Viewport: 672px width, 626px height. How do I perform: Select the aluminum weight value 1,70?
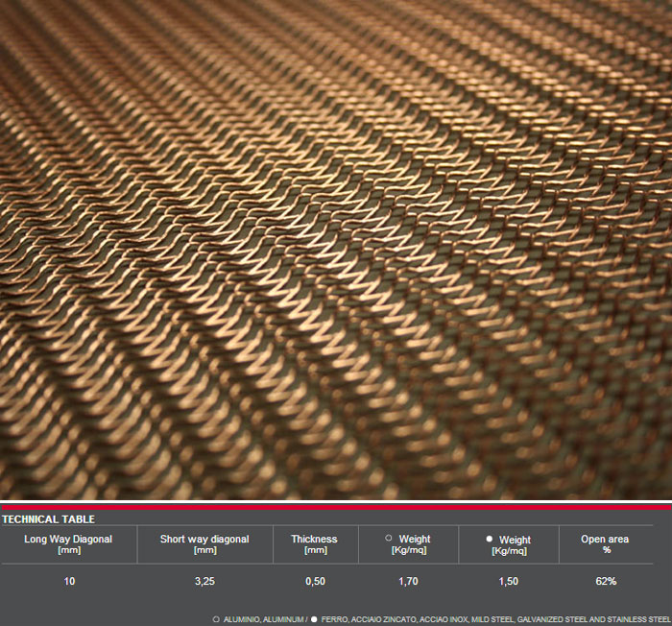(x=408, y=582)
